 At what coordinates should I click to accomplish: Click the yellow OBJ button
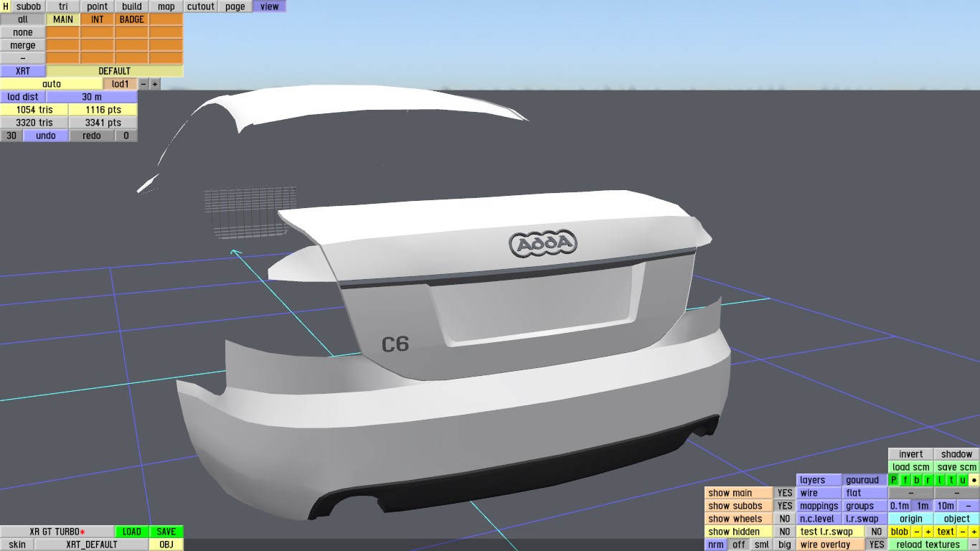tap(166, 545)
